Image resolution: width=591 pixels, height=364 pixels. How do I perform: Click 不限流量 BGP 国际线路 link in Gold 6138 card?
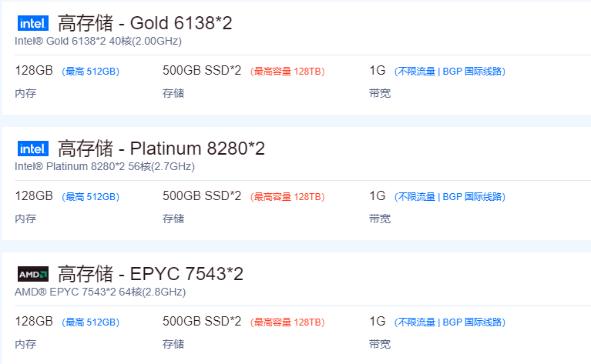(450, 72)
